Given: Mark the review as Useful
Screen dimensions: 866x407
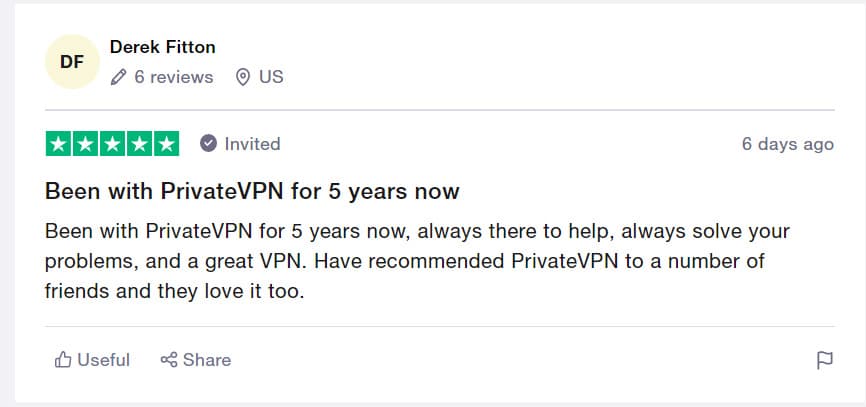Looking at the screenshot, I should pos(92,360).
